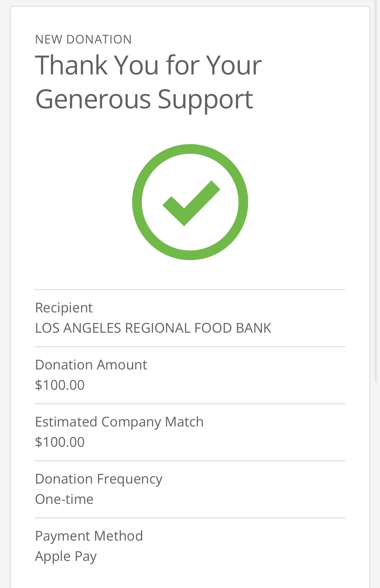Click the "Thank You for Your" heading line
The width and height of the screenshot is (380, 588).
pos(148,65)
